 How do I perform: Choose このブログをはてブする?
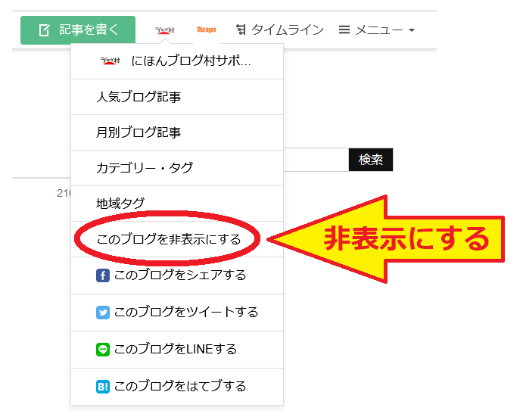coord(177,387)
